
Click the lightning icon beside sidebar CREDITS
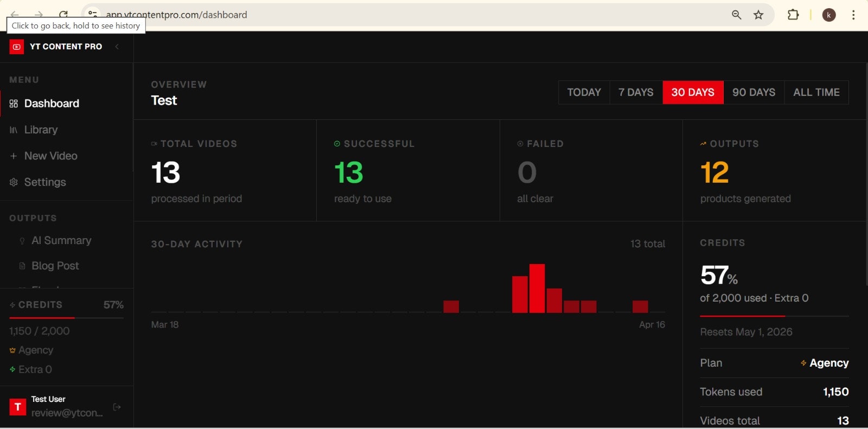click(x=12, y=305)
